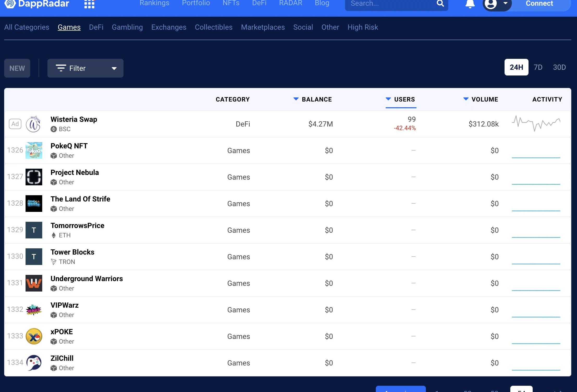This screenshot has width=577, height=392.
Task: Open the xPOKE link
Action: 62,332
